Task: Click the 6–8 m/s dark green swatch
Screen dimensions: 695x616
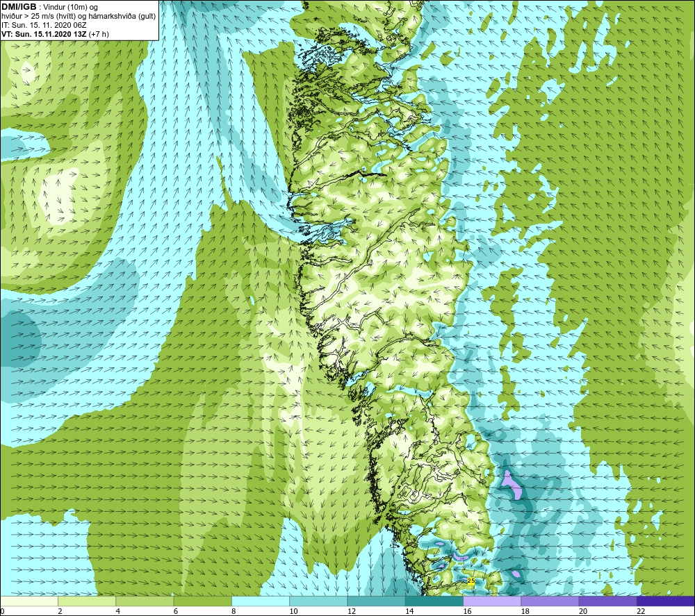Action: (202, 601)
